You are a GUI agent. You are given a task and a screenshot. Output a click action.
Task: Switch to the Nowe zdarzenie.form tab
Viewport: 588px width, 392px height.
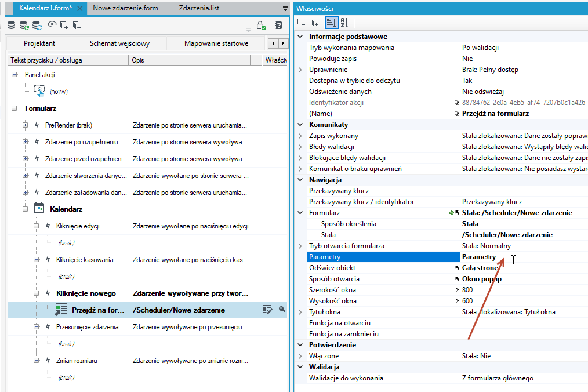(125, 8)
